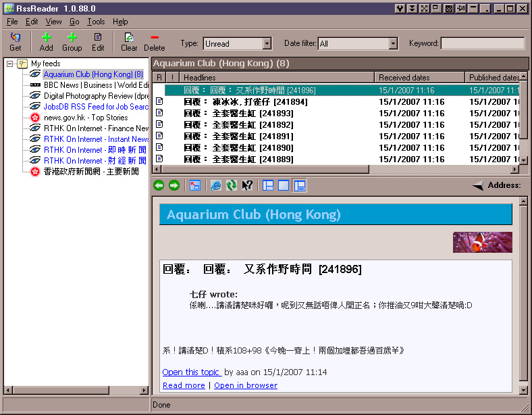Click the clownfish thumbnail image
Screen dimensions: 532x415
[x=483, y=242]
